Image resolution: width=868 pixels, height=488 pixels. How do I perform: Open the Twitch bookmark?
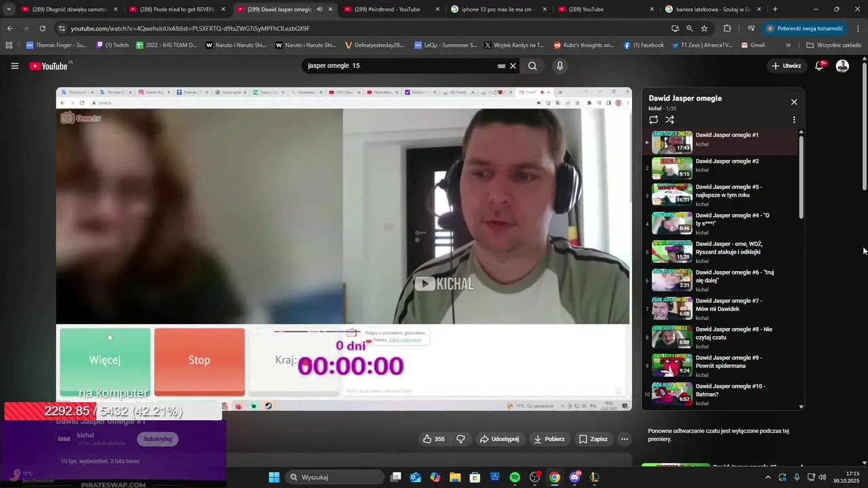(x=112, y=45)
